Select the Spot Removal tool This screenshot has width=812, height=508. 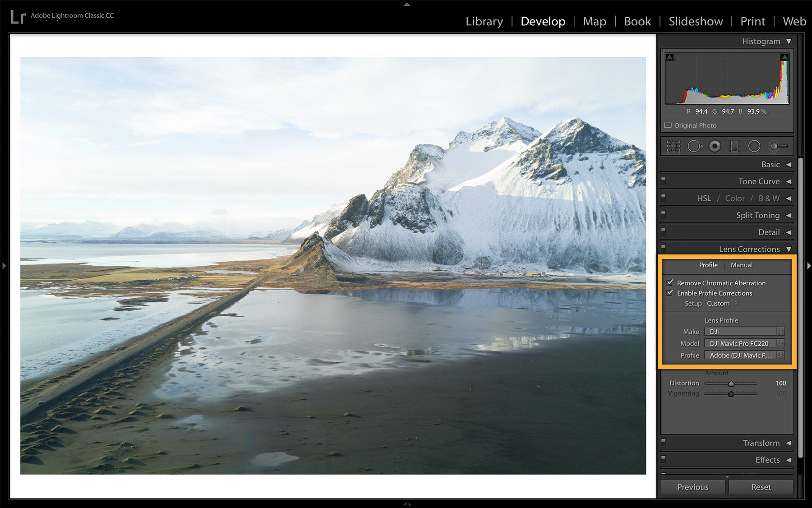coord(695,146)
